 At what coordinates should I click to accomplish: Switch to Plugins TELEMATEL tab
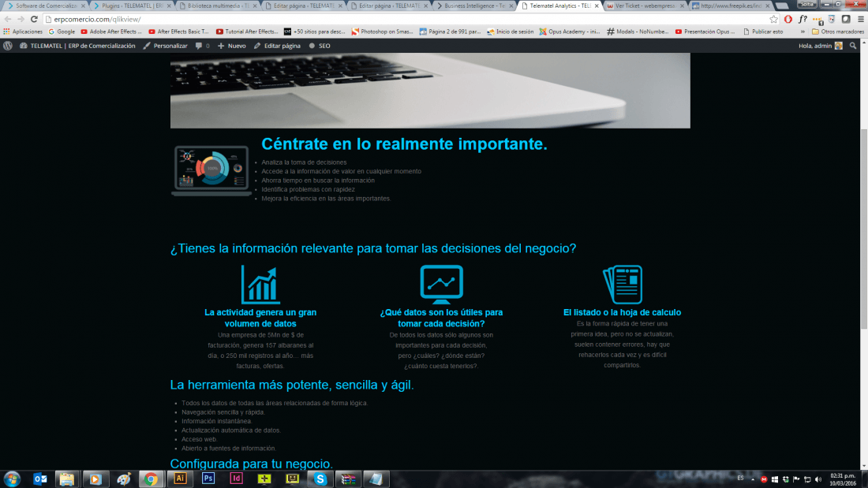tap(132, 6)
